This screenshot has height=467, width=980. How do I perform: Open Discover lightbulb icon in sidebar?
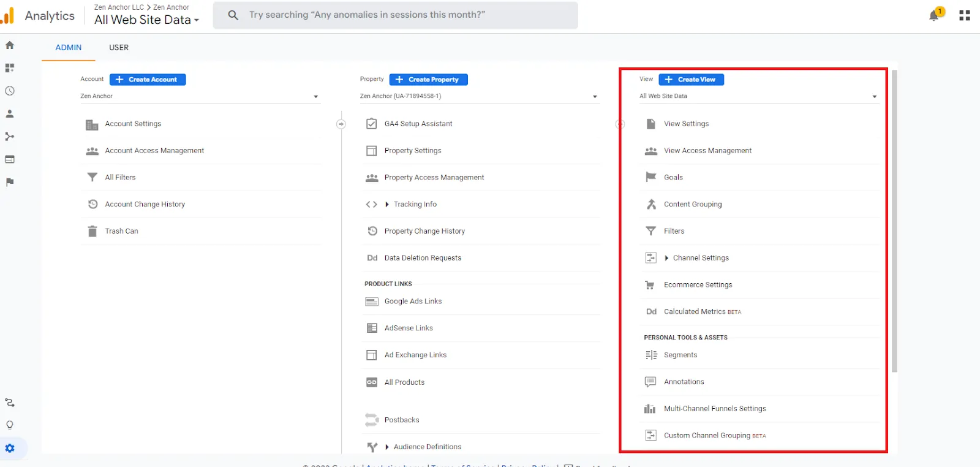(x=10, y=425)
